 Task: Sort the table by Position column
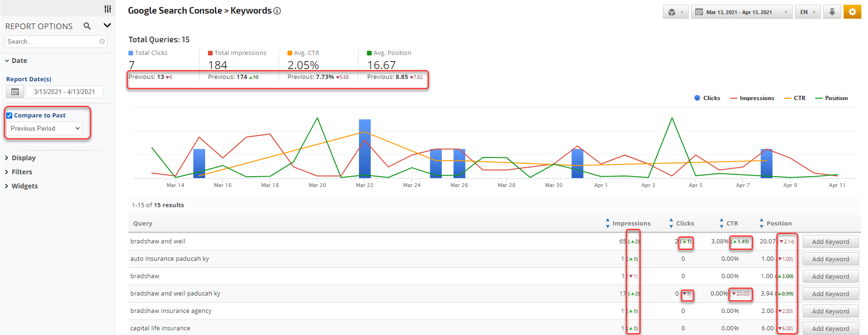point(779,224)
